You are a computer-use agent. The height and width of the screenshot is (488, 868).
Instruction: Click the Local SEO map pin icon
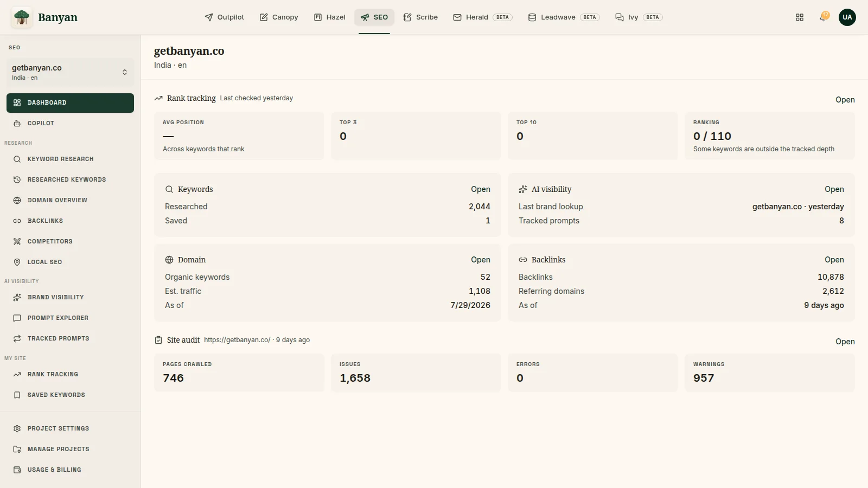click(17, 262)
